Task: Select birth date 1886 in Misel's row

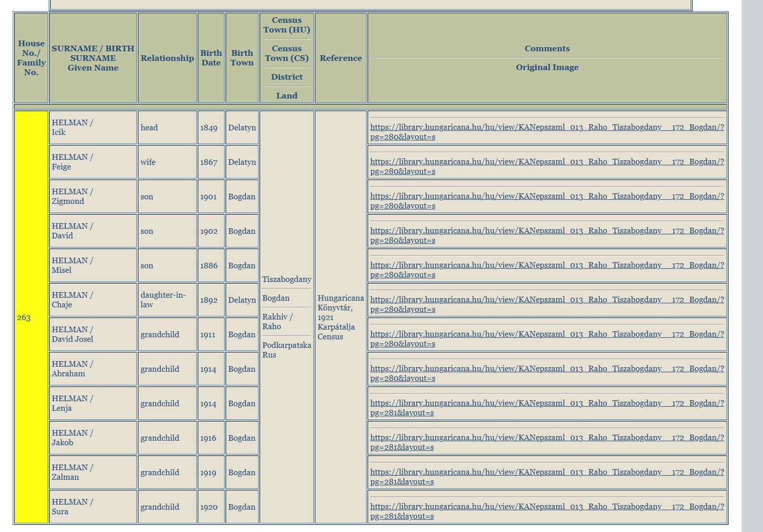Action: 211,265
